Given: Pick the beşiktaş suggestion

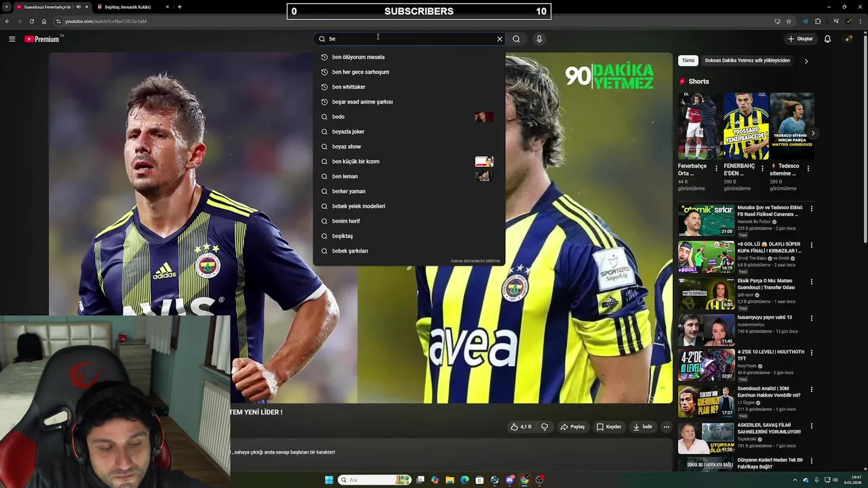Looking at the screenshot, I should point(409,236).
